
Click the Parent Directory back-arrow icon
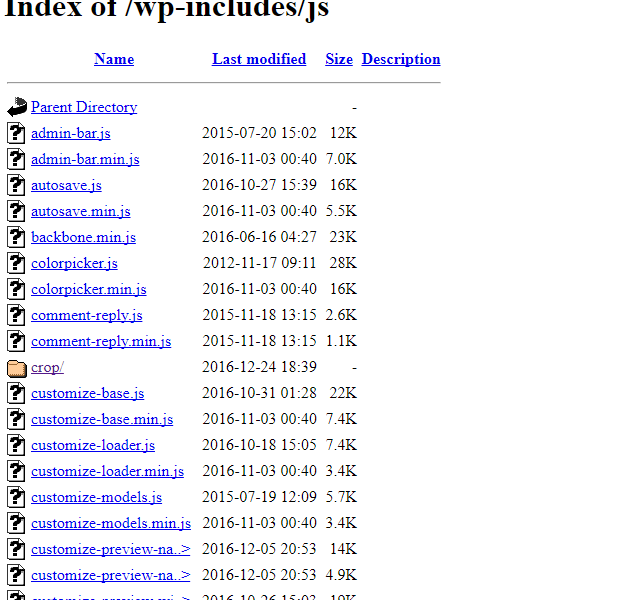tap(17, 107)
